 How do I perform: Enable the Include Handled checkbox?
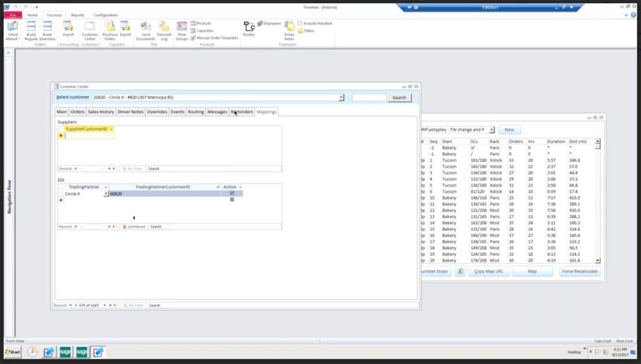pyautogui.click(x=300, y=24)
